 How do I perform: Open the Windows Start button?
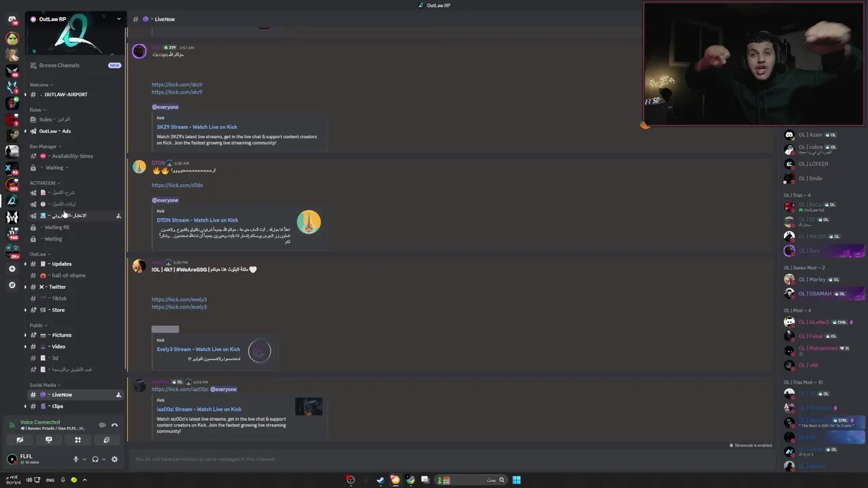click(x=517, y=480)
